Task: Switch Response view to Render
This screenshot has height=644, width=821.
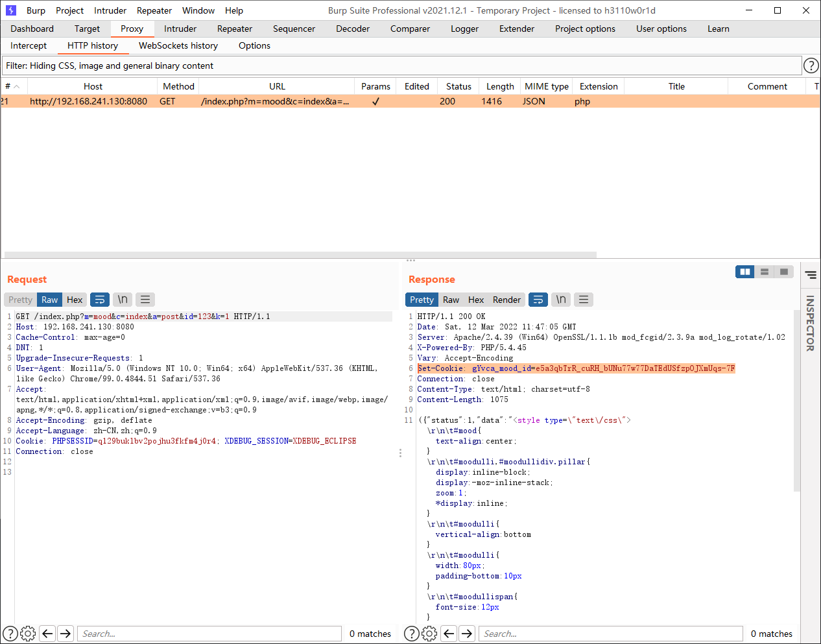Action: (x=506, y=300)
